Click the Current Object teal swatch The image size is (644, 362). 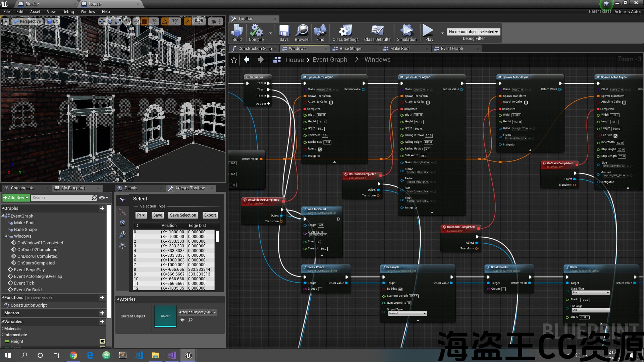[165, 316]
